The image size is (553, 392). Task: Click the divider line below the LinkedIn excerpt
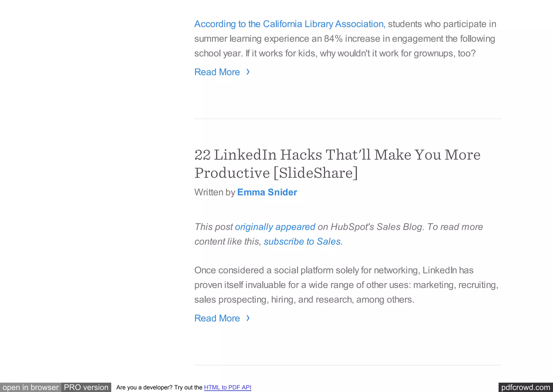348,365
